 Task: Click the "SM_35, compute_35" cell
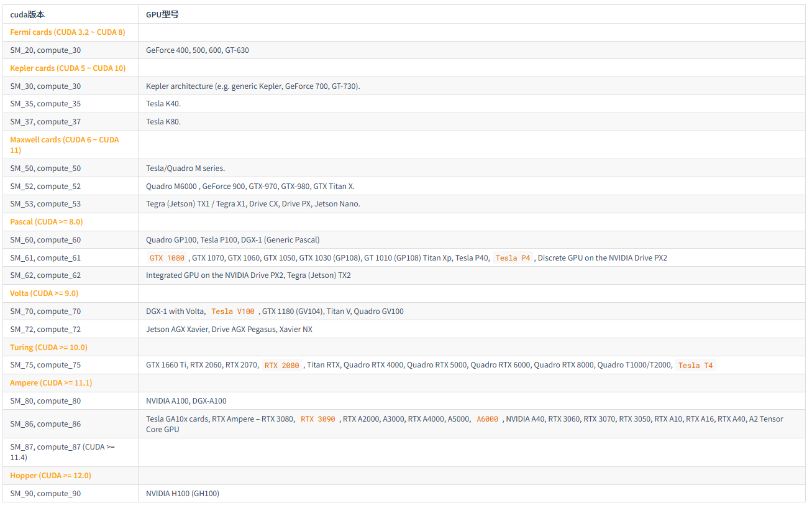point(70,104)
